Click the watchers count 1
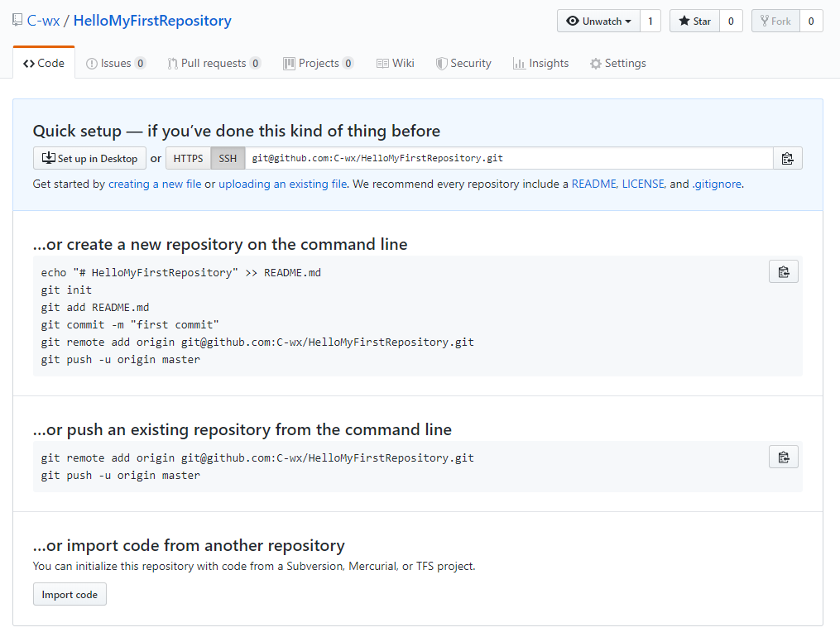This screenshot has width=840, height=637. click(650, 21)
